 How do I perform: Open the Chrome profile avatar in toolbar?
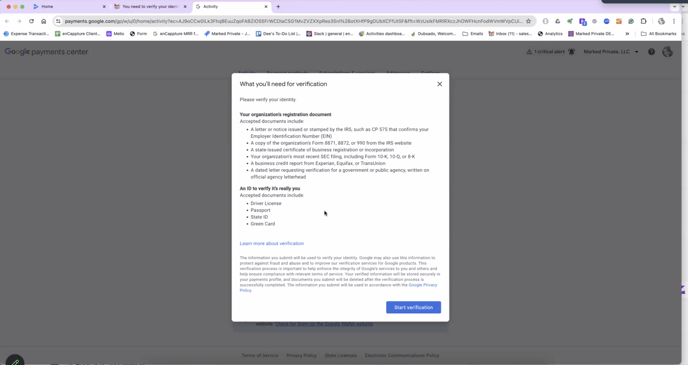pyautogui.click(x=661, y=21)
